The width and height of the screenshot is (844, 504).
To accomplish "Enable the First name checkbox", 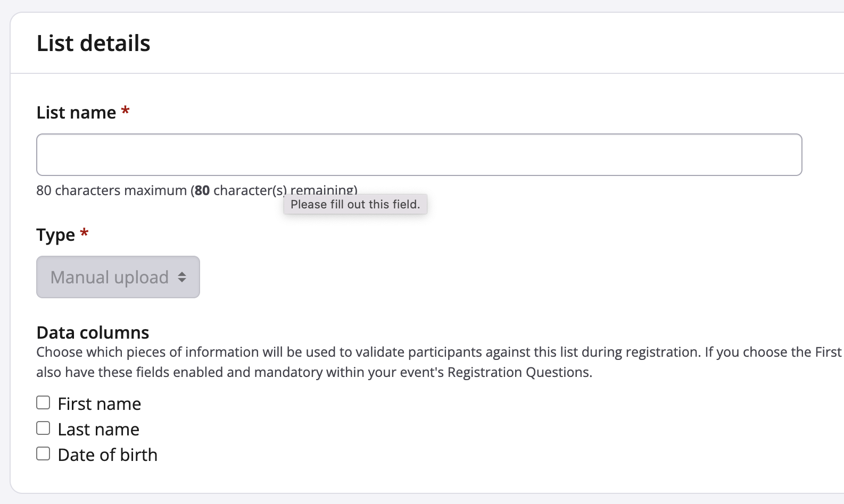I will coord(43,402).
